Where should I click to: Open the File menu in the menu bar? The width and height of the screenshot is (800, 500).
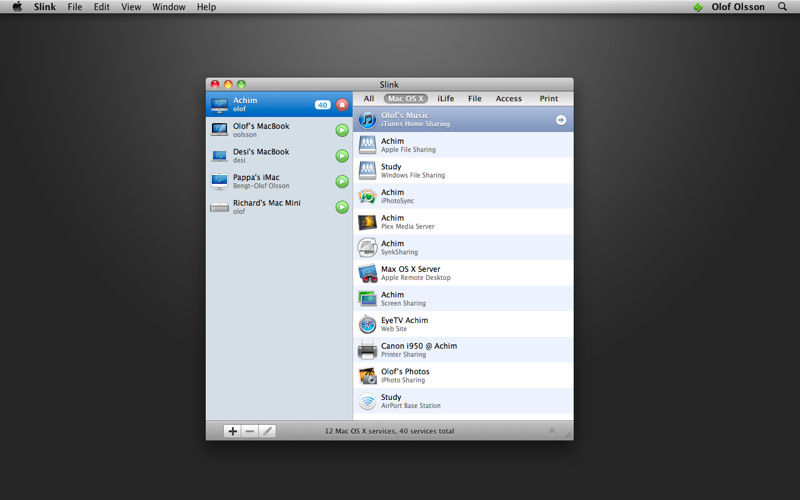[x=75, y=7]
